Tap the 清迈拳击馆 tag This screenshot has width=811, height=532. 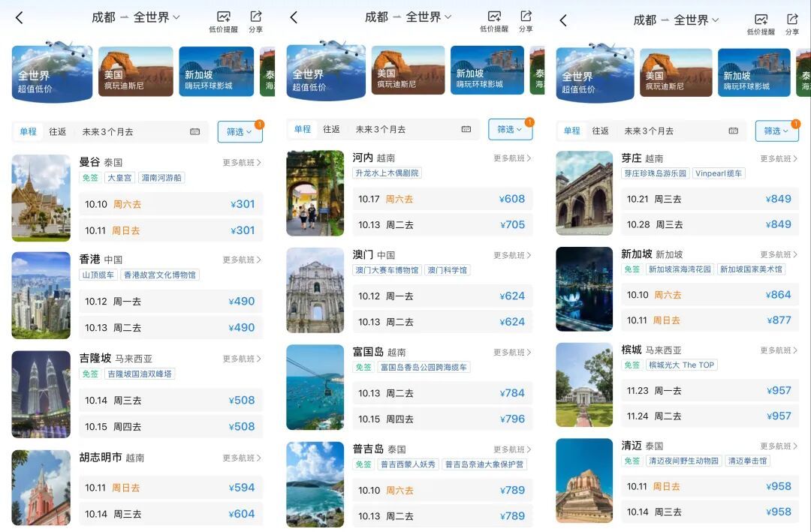[x=747, y=461]
